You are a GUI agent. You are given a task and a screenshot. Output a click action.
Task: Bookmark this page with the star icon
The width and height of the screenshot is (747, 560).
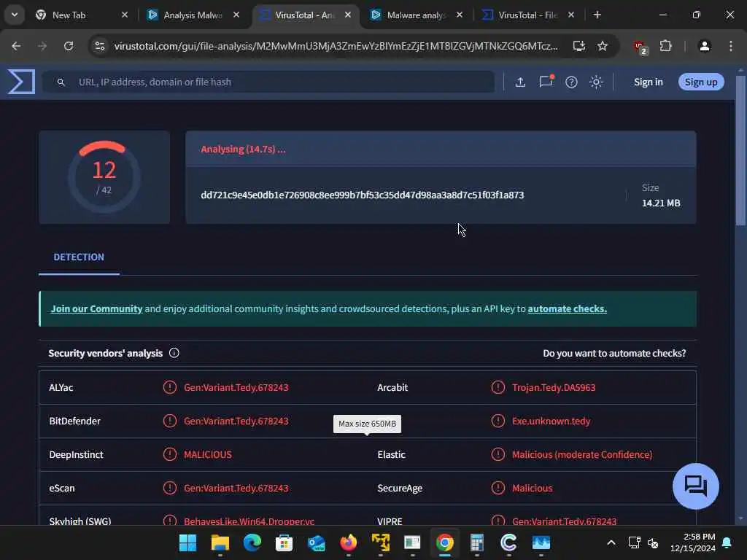click(x=602, y=46)
